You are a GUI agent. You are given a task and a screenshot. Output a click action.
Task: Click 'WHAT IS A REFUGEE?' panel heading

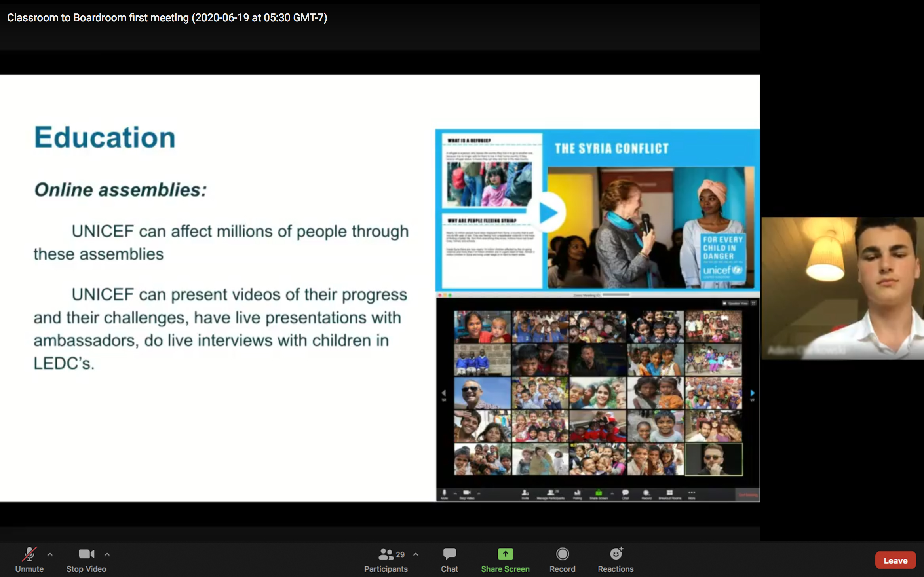point(469,140)
